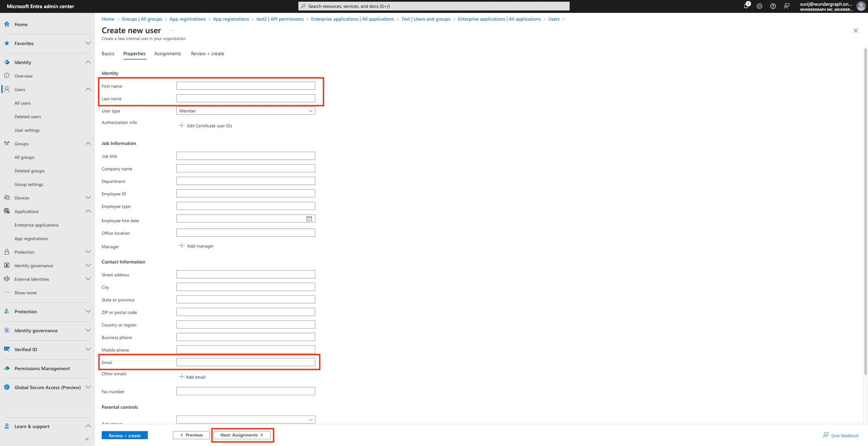This screenshot has height=446, width=868.
Task: Click the Applications sidebar icon
Action: coord(6,211)
